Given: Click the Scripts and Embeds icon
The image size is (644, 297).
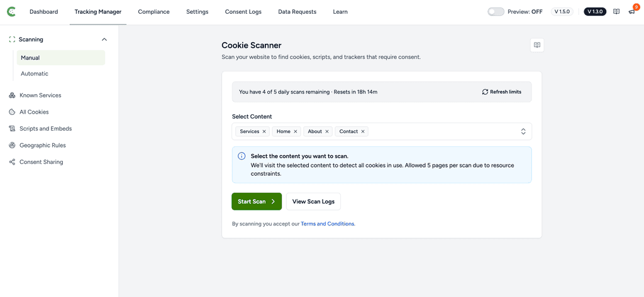Looking at the screenshot, I should click(12, 129).
